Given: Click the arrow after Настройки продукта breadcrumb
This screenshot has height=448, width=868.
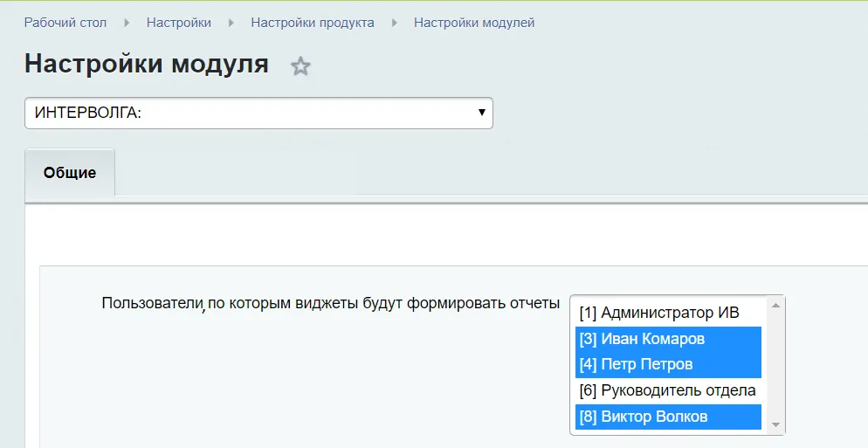Looking at the screenshot, I should pos(394,23).
